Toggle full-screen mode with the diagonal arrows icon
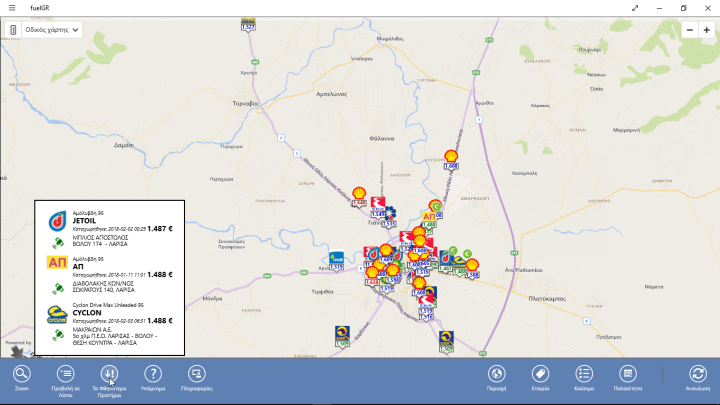Viewport: 720px width, 405px height. coord(635,8)
